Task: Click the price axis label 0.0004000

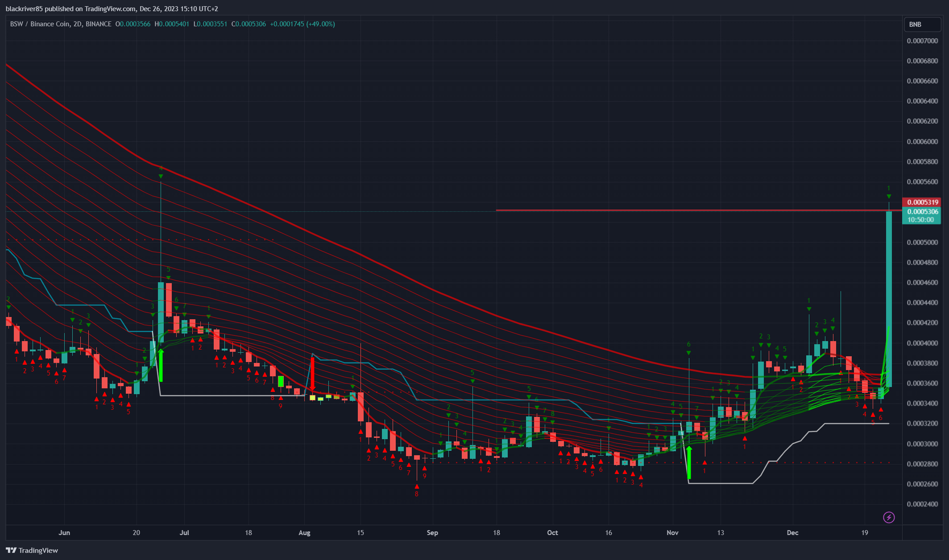Action: [x=922, y=343]
